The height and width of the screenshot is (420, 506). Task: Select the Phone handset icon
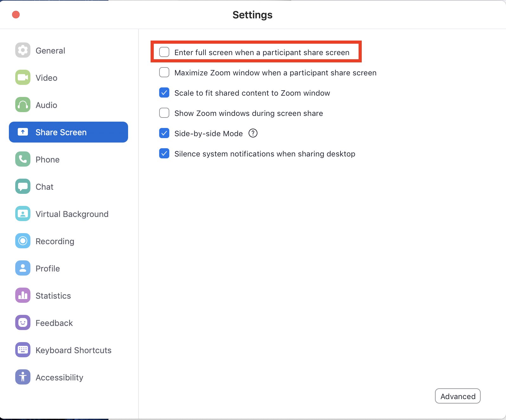23,159
